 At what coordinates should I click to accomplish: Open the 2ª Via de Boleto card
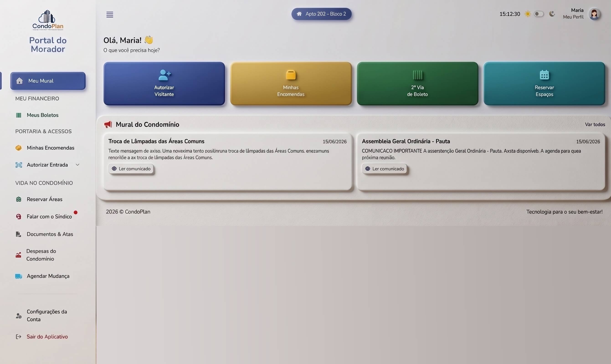418,84
